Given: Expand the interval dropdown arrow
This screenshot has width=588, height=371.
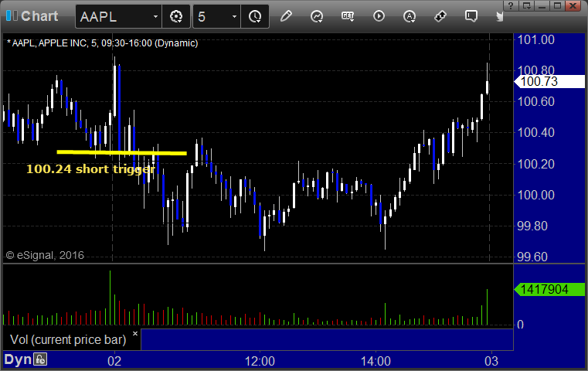Looking at the screenshot, I should (x=234, y=17).
